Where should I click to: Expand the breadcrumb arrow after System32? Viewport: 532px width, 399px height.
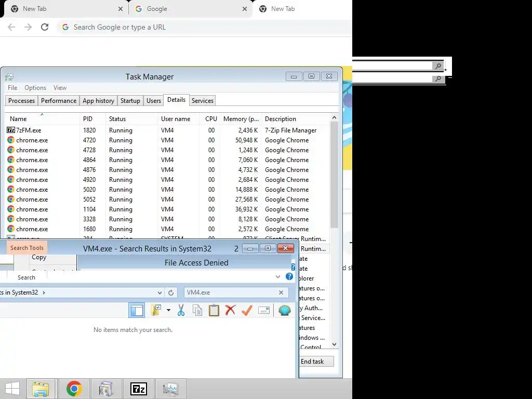(44, 292)
